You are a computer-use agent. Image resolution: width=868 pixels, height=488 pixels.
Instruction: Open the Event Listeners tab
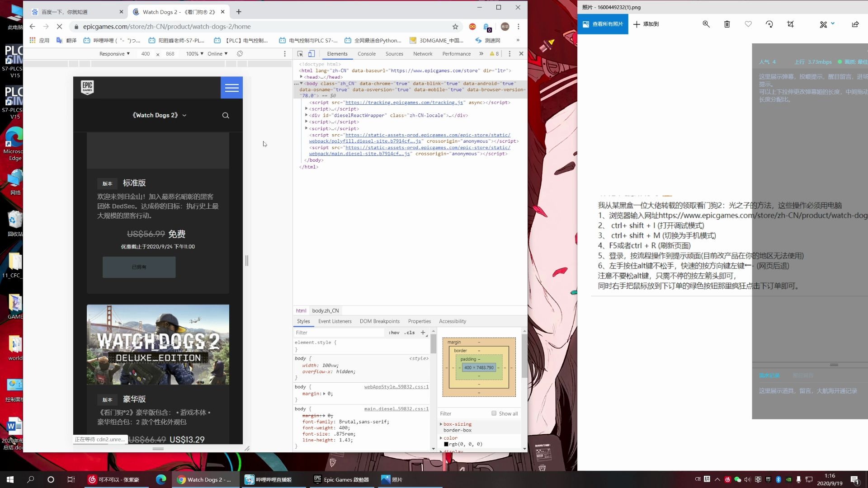pyautogui.click(x=335, y=321)
